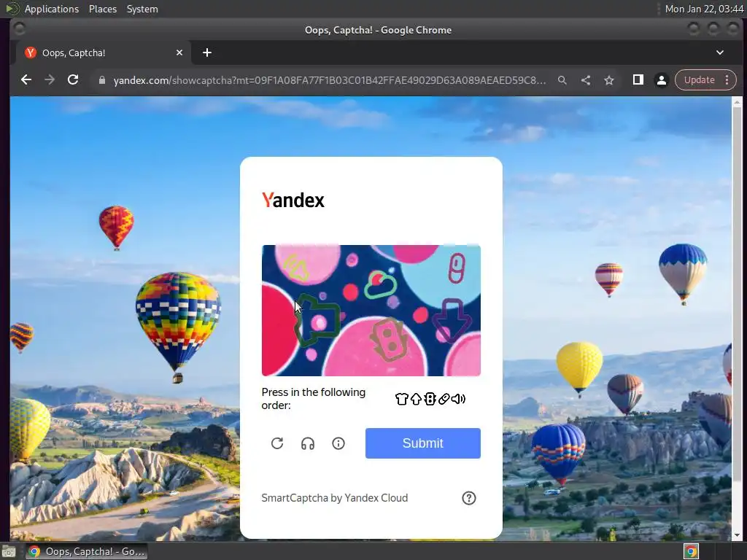Refresh the captcha image
Image resolution: width=747 pixels, height=560 pixels.
[277, 443]
